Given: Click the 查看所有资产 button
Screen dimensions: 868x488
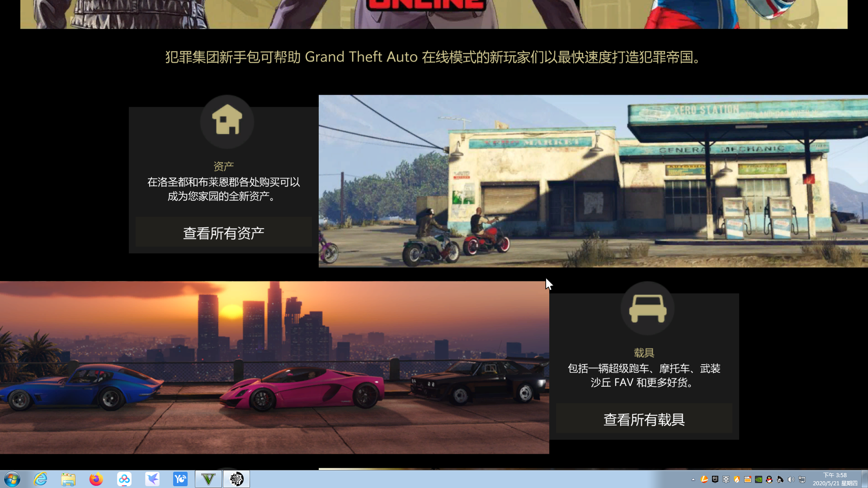Looking at the screenshot, I should (x=224, y=233).
